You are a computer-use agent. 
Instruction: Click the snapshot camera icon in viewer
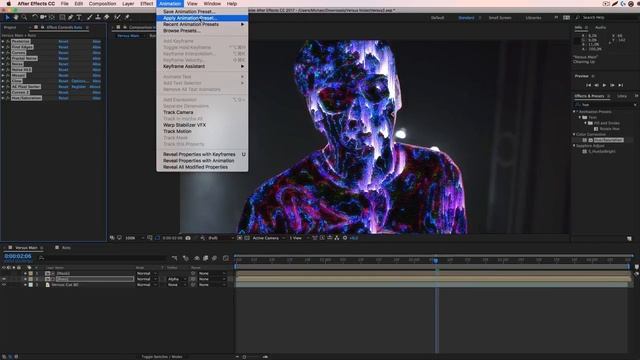click(x=188, y=238)
